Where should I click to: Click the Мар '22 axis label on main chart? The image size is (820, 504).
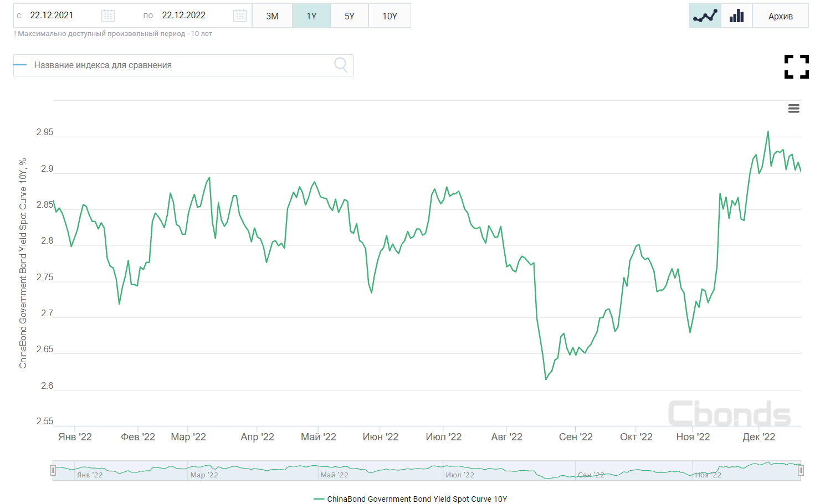click(x=188, y=437)
